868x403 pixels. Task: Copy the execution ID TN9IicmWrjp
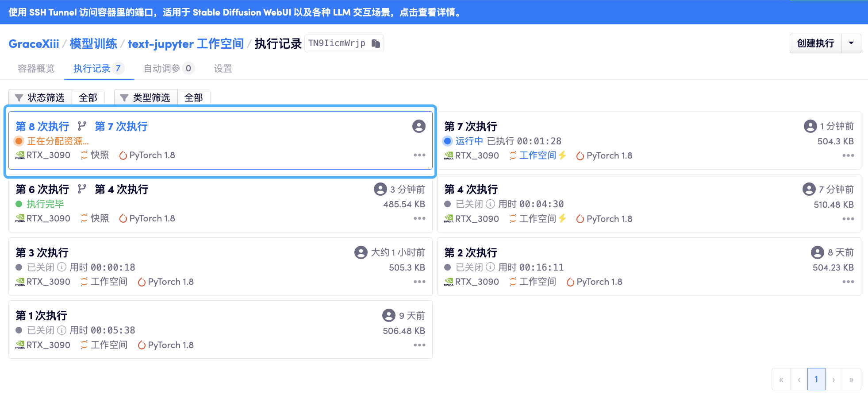coord(376,43)
